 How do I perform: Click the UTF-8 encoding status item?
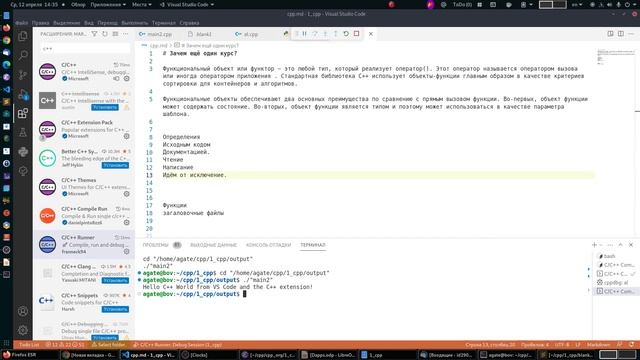[562, 344]
